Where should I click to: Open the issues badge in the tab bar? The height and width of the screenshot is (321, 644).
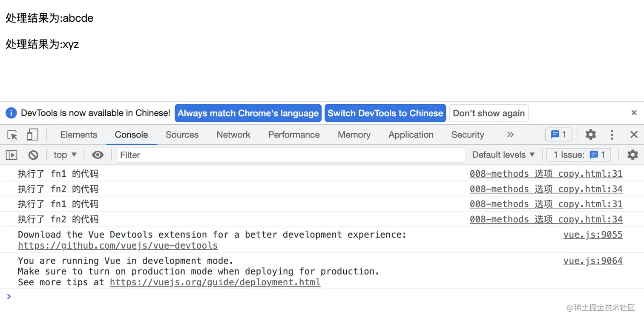point(558,135)
